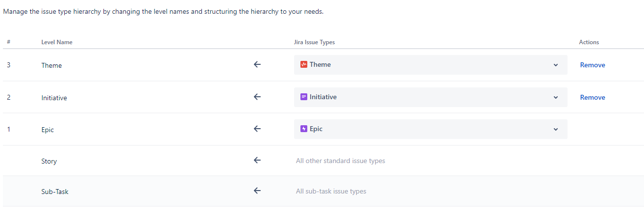The height and width of the screenshot is (221, 644).
Task: Edit the Epic level name
Action: (48, 130)
